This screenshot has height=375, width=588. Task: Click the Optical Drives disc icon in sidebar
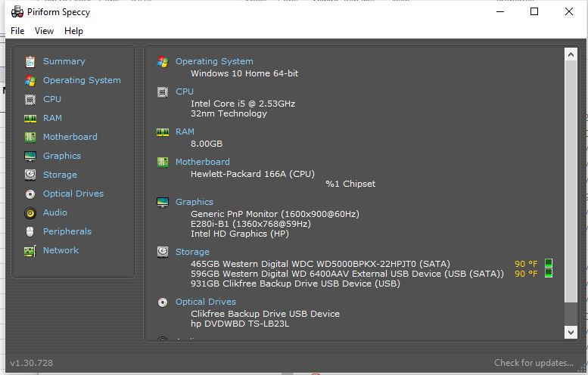pos(30,194)
